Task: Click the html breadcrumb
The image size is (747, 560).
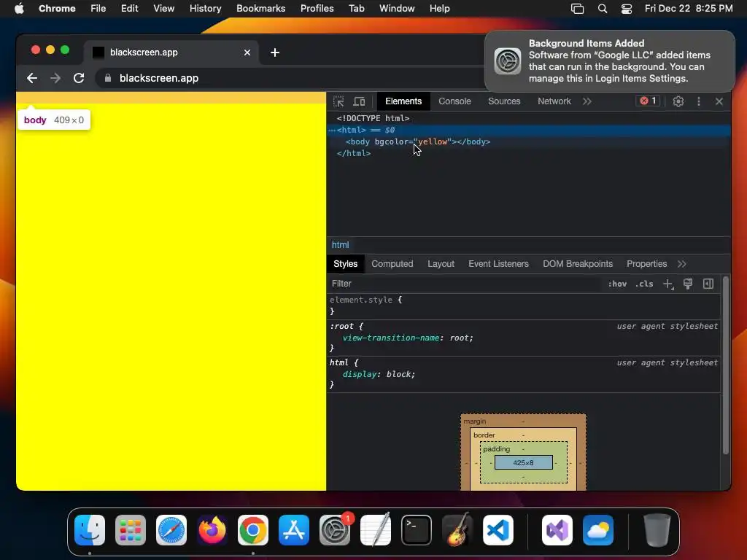Action: pos(340,245)
